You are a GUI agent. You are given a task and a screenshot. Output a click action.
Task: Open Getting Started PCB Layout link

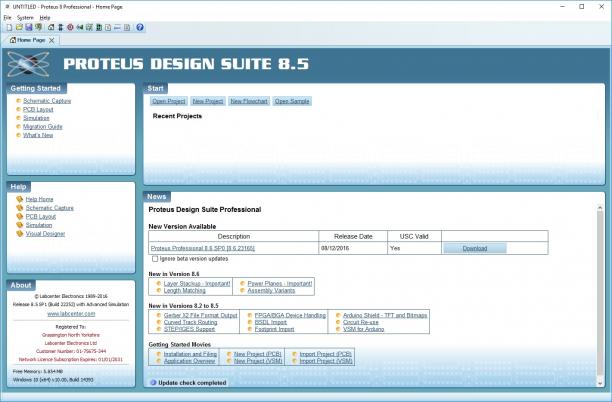38,109
